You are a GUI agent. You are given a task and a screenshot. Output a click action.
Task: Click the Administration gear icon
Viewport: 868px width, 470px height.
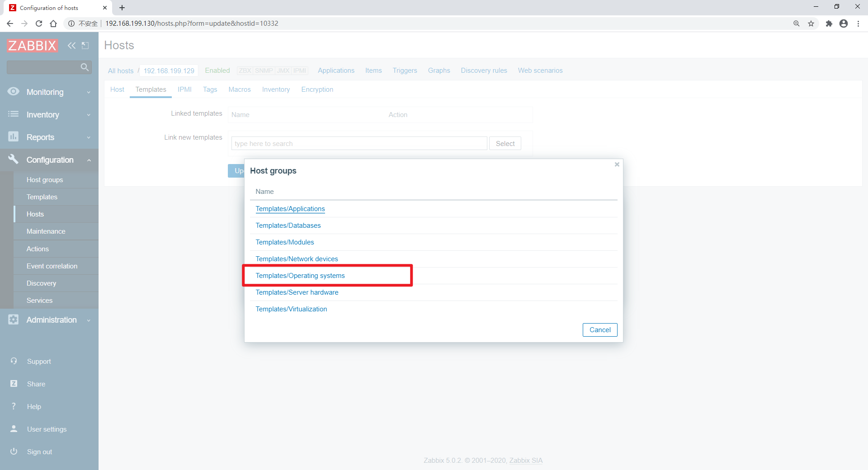[x=14, y=320]
